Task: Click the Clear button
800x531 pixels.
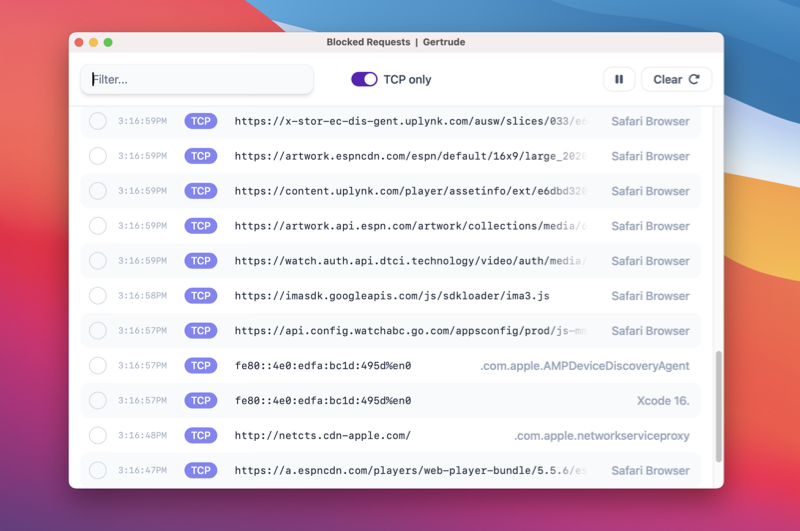Action: click(x=676, y=80)
